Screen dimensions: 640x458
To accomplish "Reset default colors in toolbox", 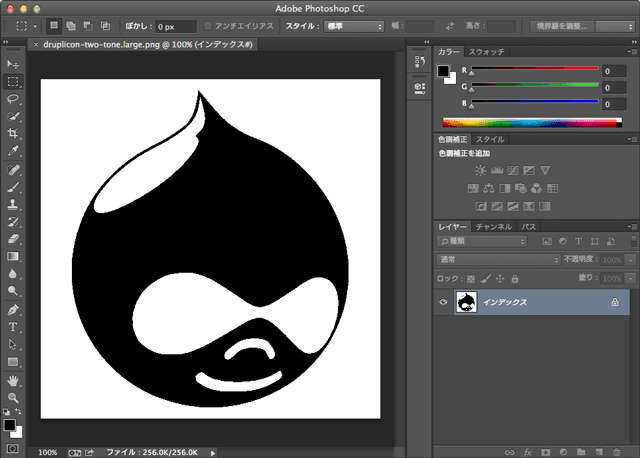I will (x=6, y=412).
